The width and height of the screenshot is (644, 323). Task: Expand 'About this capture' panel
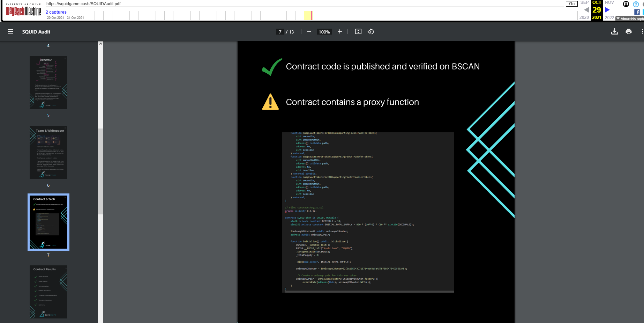[630, 19]
